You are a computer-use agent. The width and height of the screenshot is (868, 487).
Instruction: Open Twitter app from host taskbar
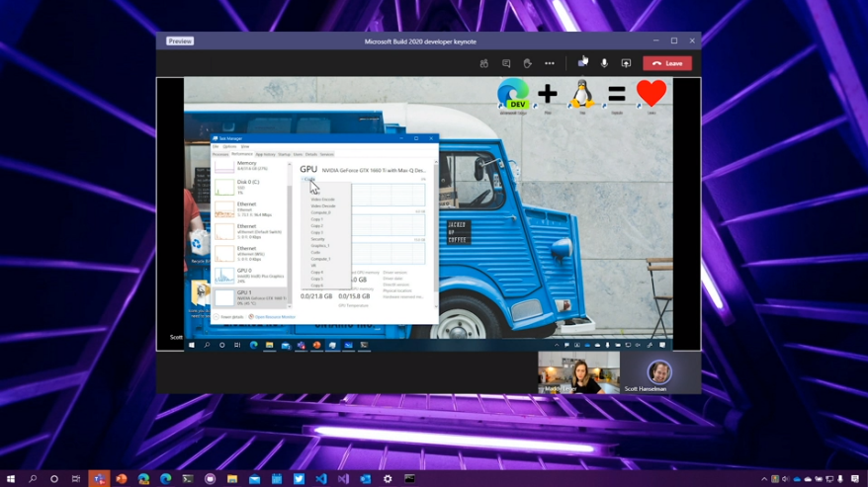click(x=299, y=479)
